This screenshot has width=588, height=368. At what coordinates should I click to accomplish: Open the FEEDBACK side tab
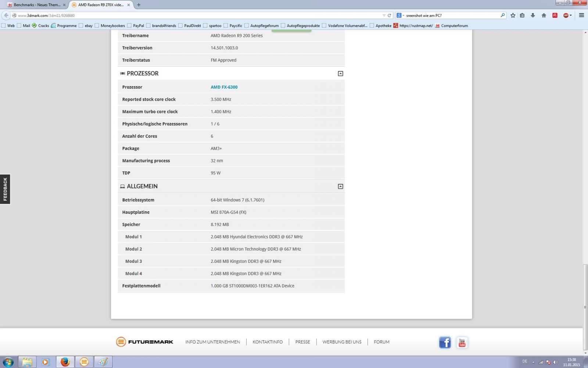click(x=5, y=189)
